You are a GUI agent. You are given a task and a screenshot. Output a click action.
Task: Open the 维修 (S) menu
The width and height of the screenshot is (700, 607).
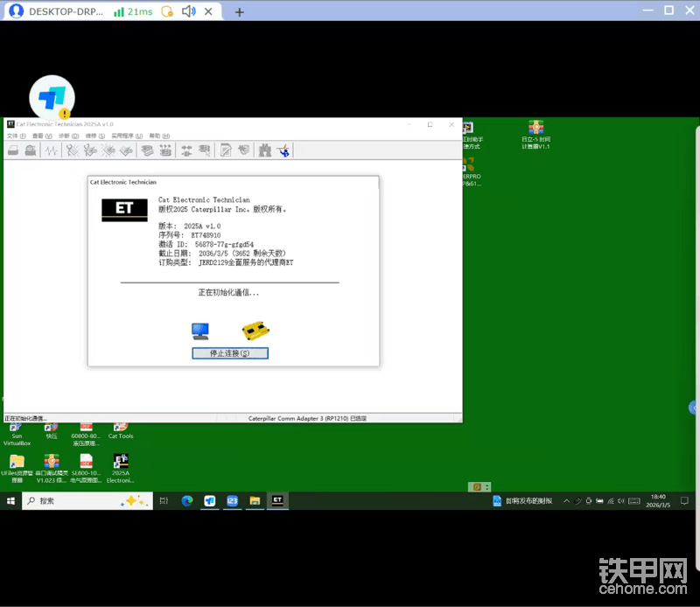[x=95, y=136]
